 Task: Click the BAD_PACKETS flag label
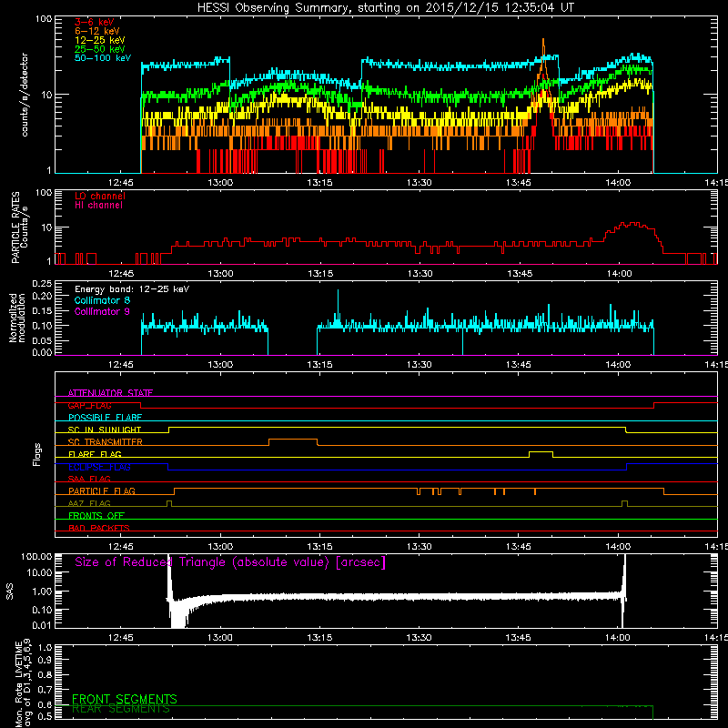pyautogui.click(x=99, y=528)
